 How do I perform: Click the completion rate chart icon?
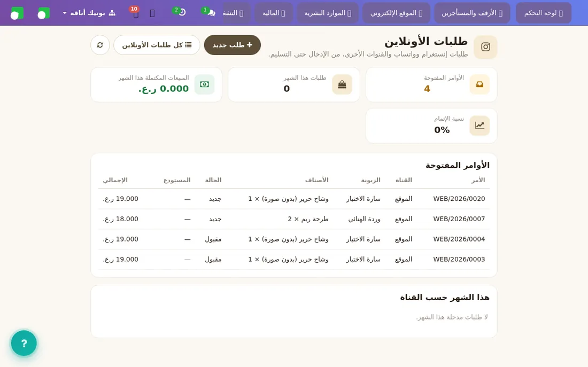tap(479, 125)
